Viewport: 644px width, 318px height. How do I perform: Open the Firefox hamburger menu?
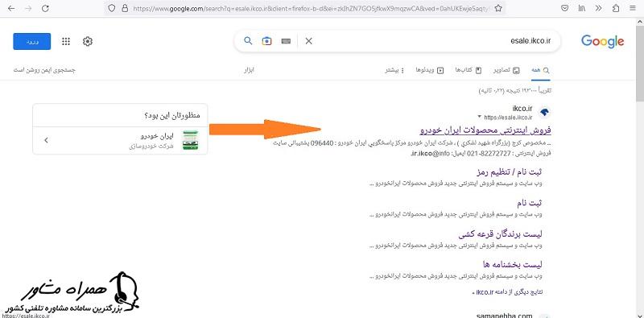[633, 8]
